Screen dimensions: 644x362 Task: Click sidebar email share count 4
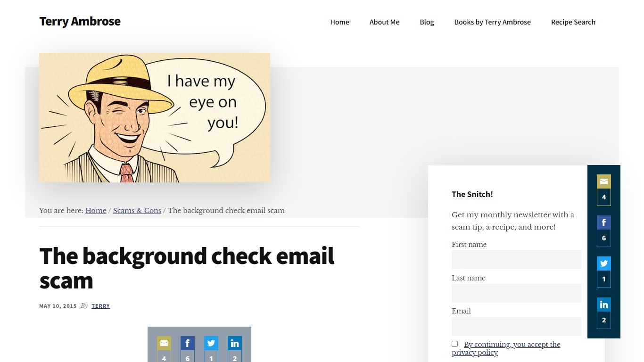604,197
